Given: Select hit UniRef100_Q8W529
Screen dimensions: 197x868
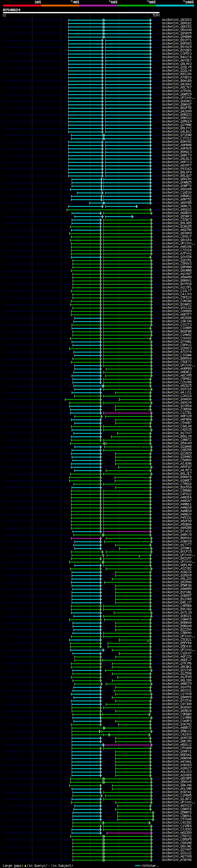Looking at the screenshot, I should tap(177, 94).
